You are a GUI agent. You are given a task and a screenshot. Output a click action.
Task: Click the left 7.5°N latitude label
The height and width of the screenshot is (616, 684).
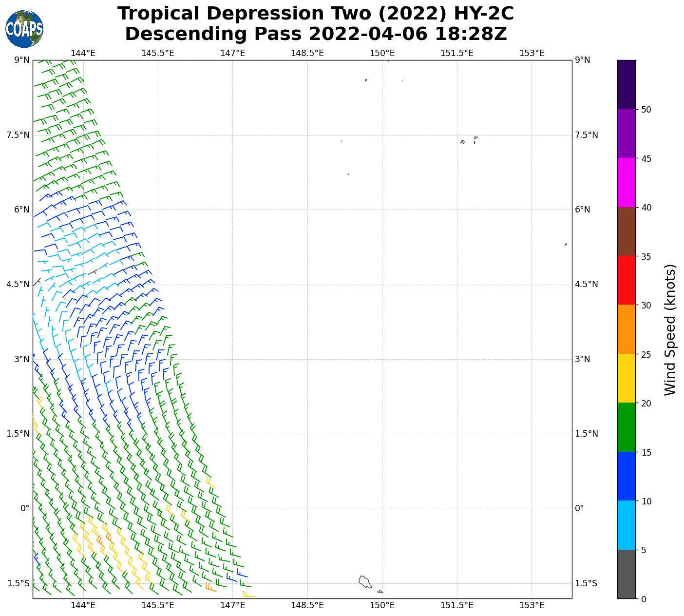[x=18, y=135]
